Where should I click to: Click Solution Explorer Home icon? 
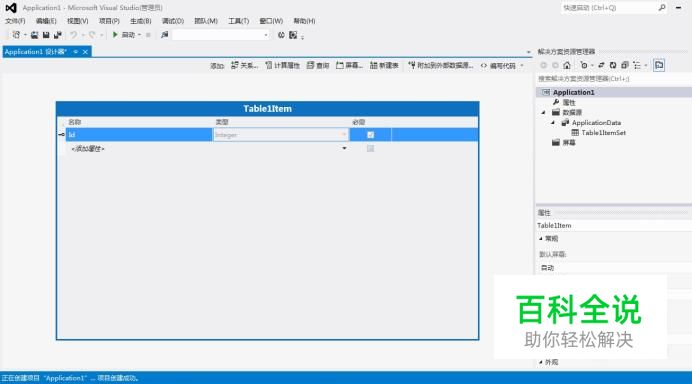[567, 65]
